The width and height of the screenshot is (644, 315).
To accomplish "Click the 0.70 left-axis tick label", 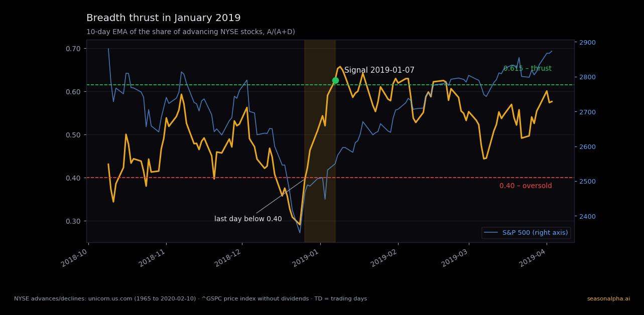I will [73, 49].
